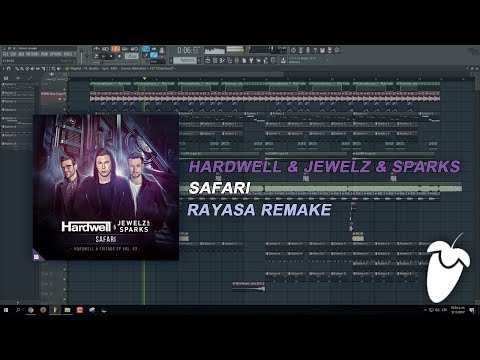Viewport: 480px width, 360px height.
Task: Toggle the metronome button in recording panel
Action: point(96,49)
